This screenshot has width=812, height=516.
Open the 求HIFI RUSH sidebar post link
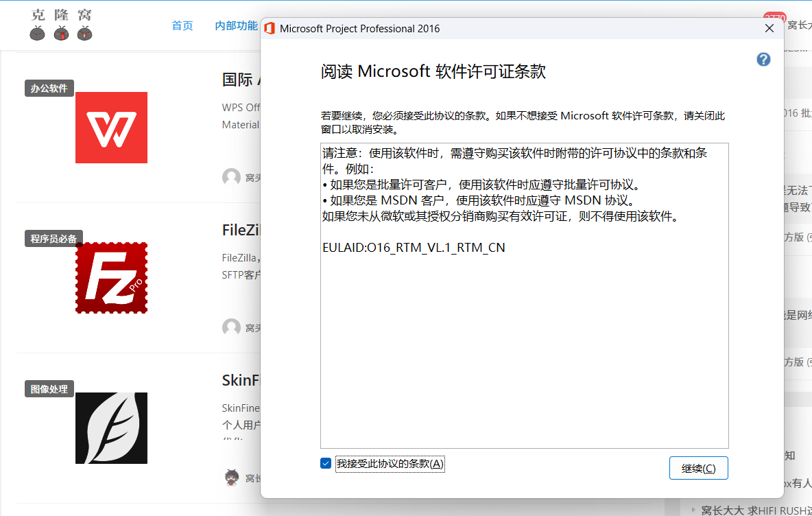click(x=756, y=511)
